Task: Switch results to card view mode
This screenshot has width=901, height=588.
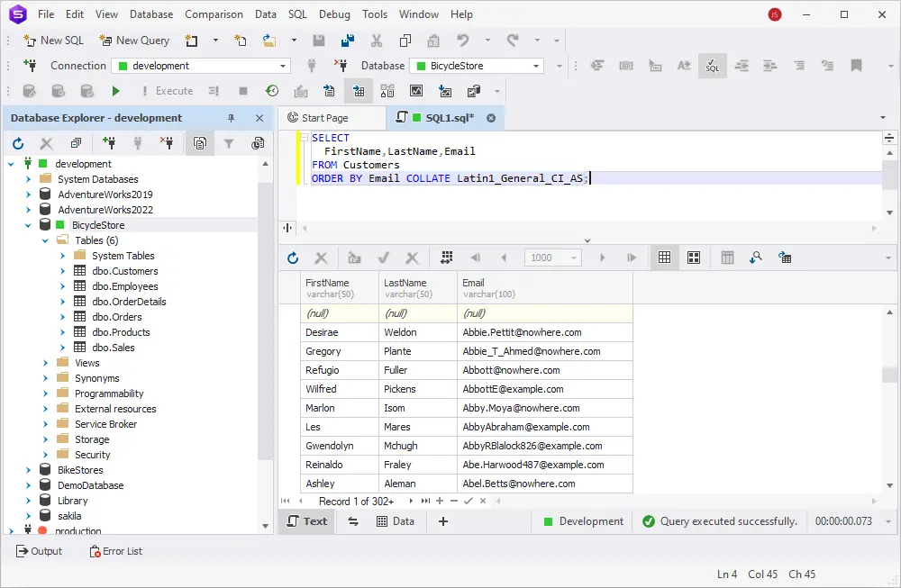Action: click(693, 258)
